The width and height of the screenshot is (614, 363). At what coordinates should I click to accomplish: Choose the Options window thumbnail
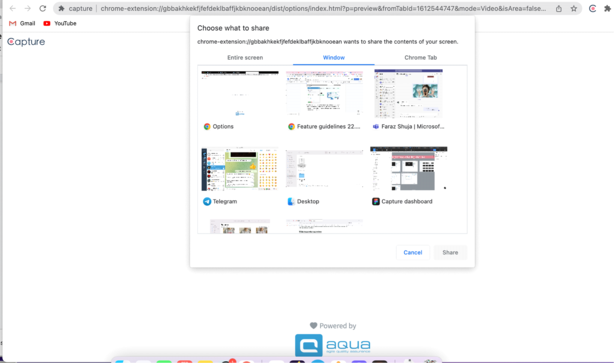[240, 100]
